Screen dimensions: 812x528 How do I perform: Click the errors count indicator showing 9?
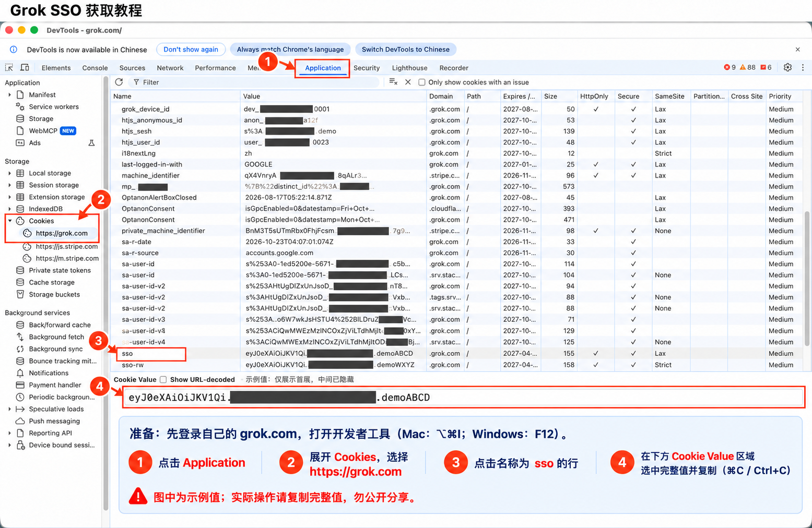[729, 67]
